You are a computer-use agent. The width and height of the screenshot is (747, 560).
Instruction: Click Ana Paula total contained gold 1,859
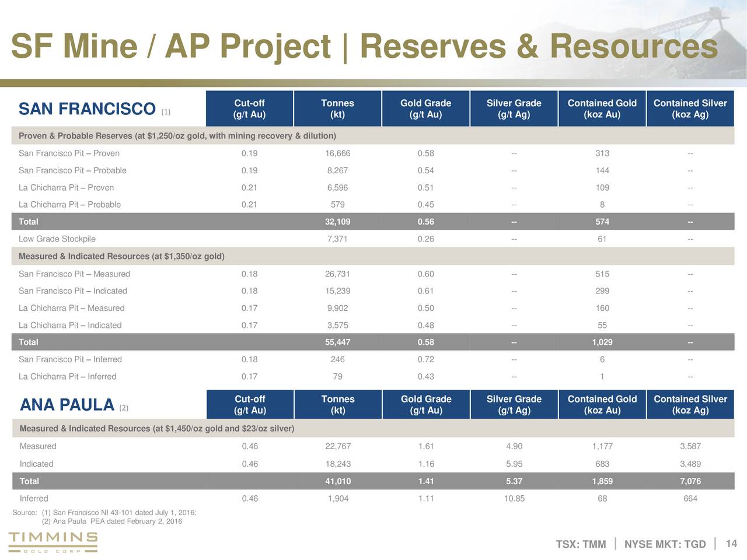pyautogui.click(x=602, y=481)
